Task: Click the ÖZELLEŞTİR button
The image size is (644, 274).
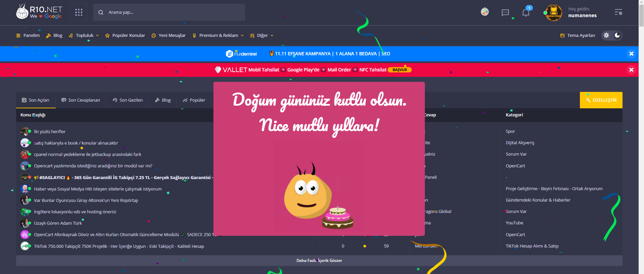Action: coord(601,100)
